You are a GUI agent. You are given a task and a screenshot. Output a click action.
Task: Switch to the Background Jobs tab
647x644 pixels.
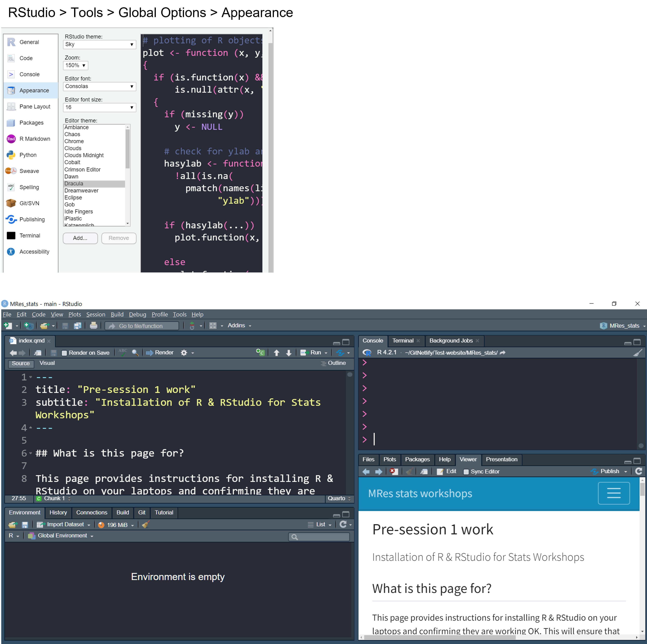[x=451, y=341]
